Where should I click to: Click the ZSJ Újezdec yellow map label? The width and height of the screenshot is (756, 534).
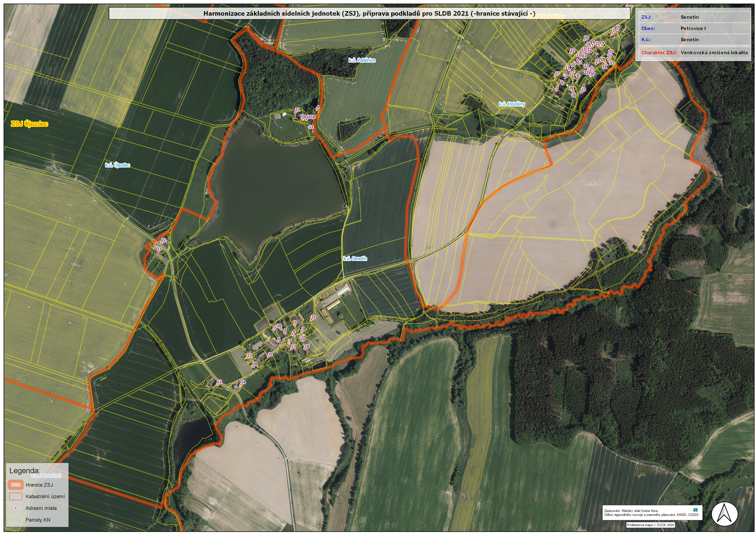(x=29, y=124)
